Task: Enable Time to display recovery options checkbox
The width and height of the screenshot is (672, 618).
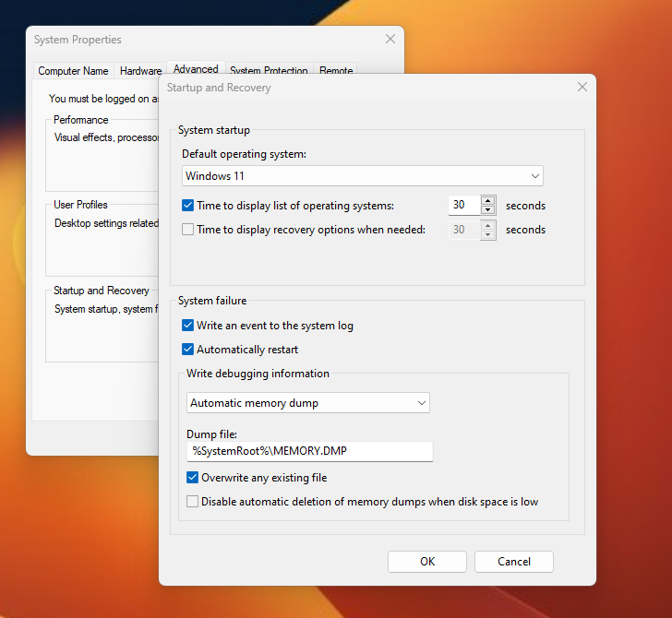Action: click(x=187, y=230)
